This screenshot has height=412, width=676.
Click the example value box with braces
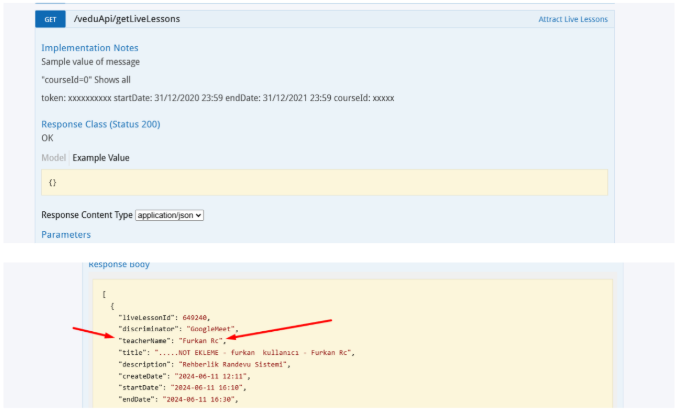tap(323, 182)
